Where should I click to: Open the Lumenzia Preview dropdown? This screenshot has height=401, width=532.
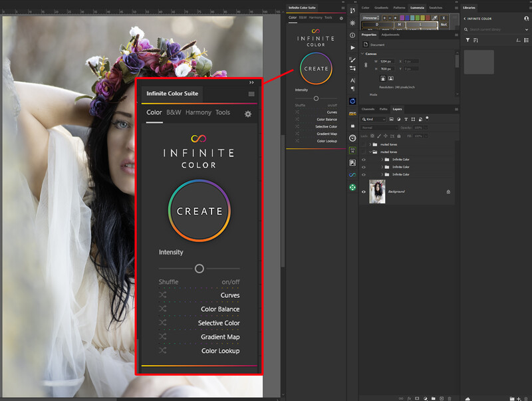pyautogui.click(x=371, y=18)
